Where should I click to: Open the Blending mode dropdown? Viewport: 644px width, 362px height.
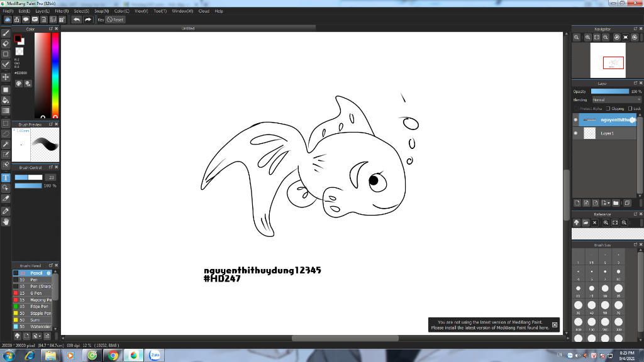coord(616,100)
